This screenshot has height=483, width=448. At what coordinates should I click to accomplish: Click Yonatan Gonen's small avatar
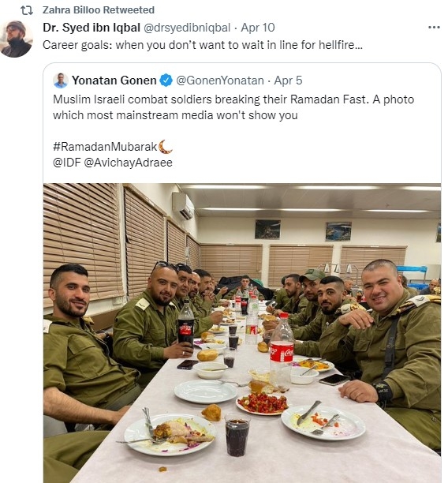61,80
